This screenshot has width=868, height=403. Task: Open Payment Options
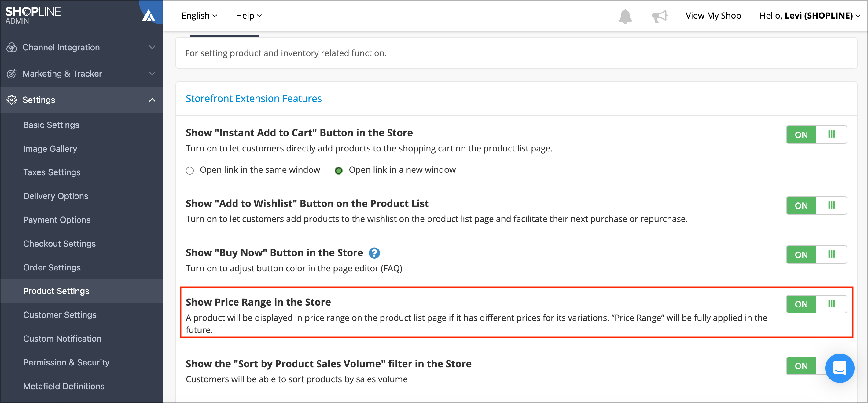click(57, 220)
